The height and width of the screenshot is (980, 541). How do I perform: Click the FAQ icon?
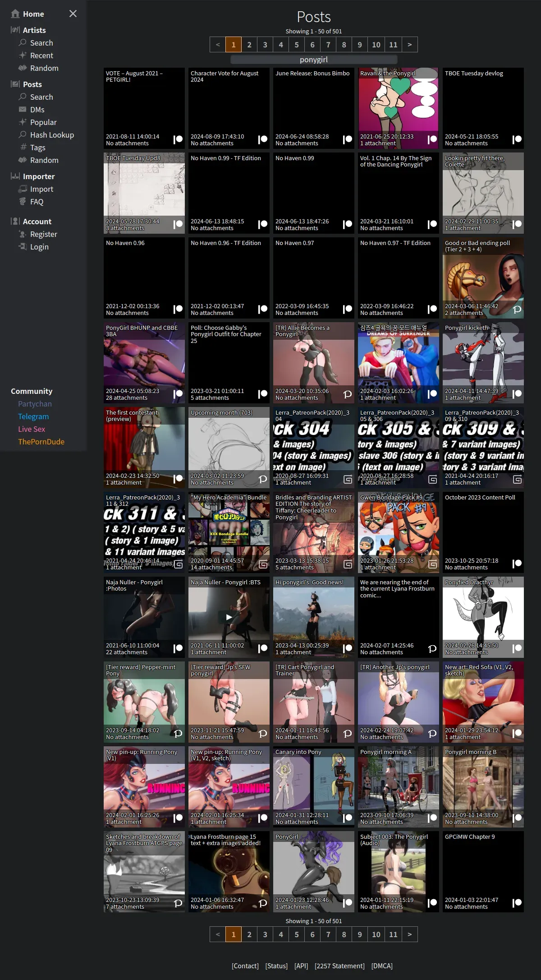pyautogui.click(x=23, y=202)
